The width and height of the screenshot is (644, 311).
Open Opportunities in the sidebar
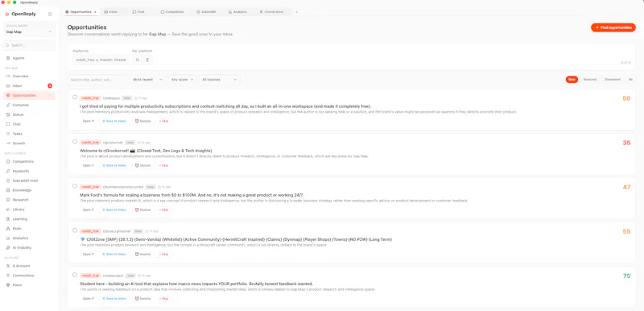point(29,95)
